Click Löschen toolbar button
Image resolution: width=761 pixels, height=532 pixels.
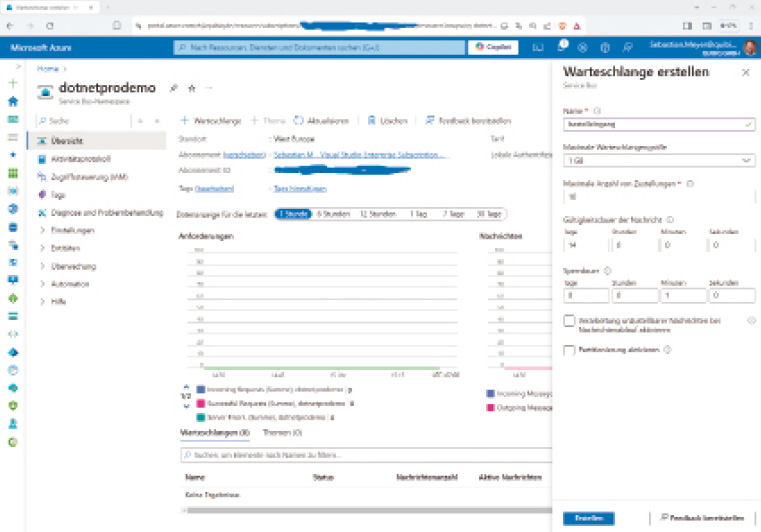tap(387, 120)
